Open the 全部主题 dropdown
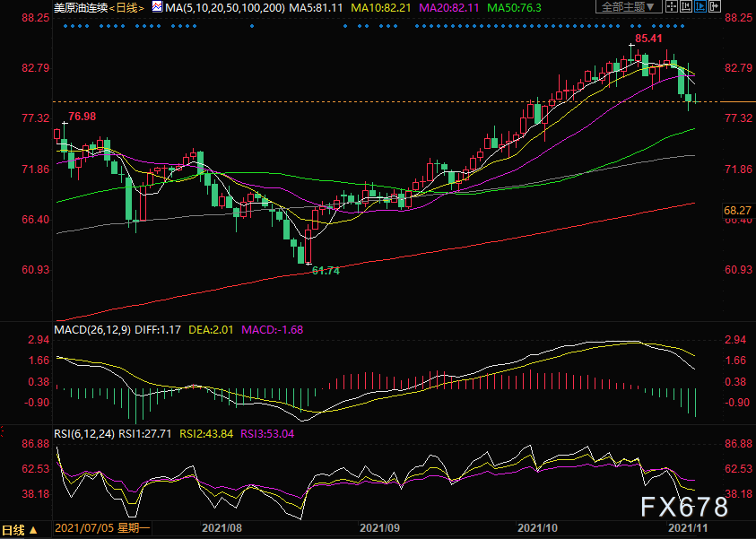The image size is (756, 539). coord(629,7)
